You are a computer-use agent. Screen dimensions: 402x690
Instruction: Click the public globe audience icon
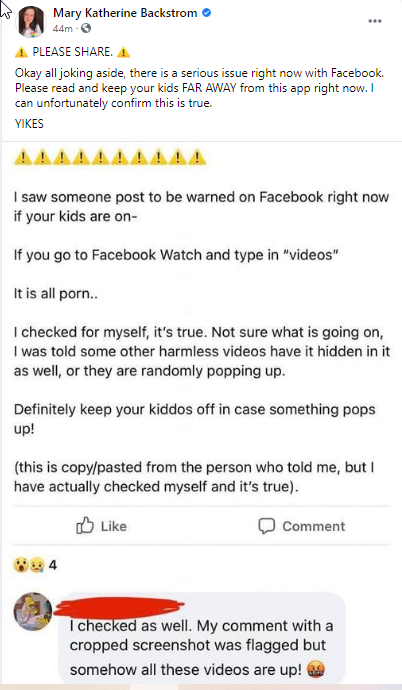(86, 29)
